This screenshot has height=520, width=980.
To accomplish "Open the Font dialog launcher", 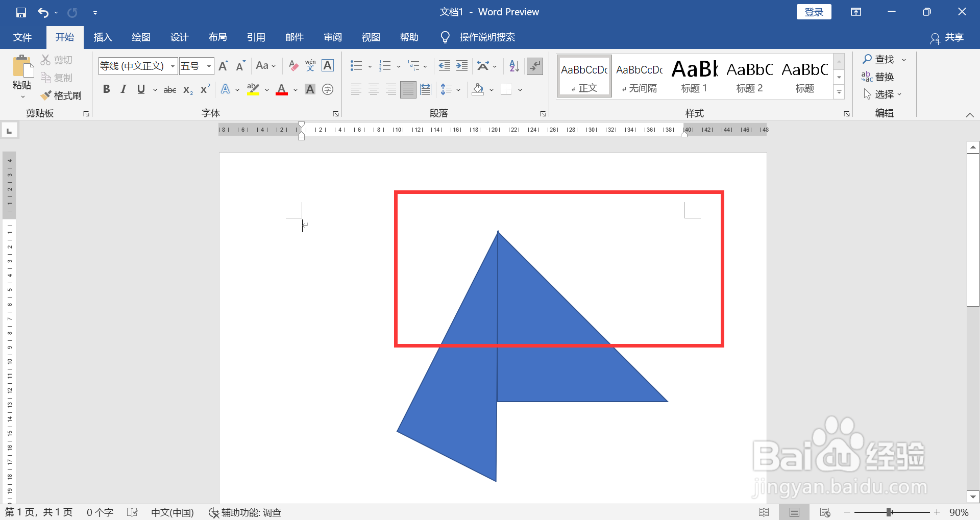I will [x=336, y=114].
